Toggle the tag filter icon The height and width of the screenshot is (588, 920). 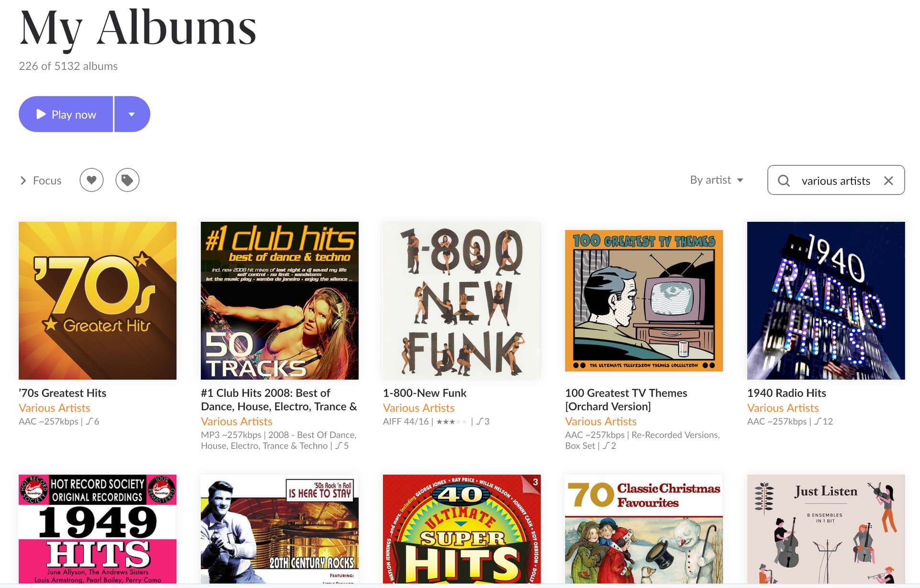(x=127, y=180)
